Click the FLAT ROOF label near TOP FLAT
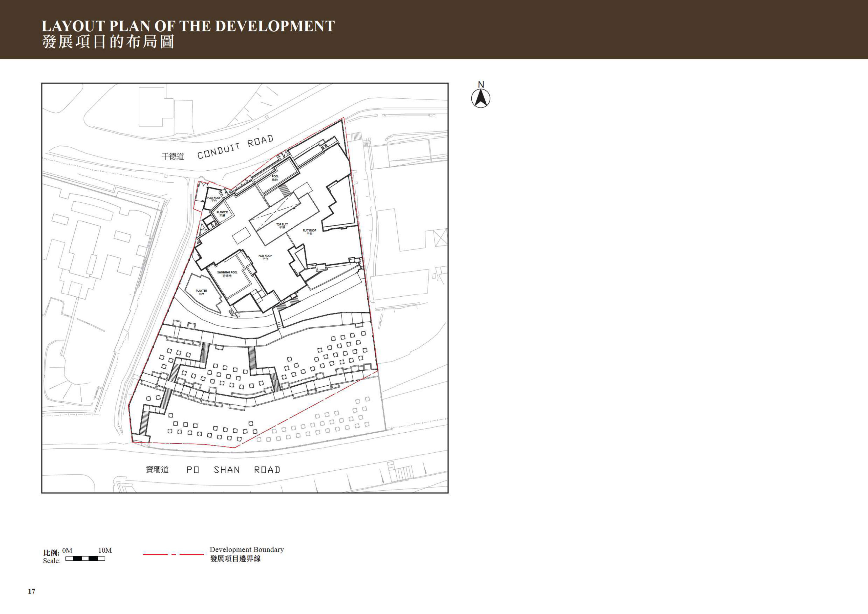 309,232
